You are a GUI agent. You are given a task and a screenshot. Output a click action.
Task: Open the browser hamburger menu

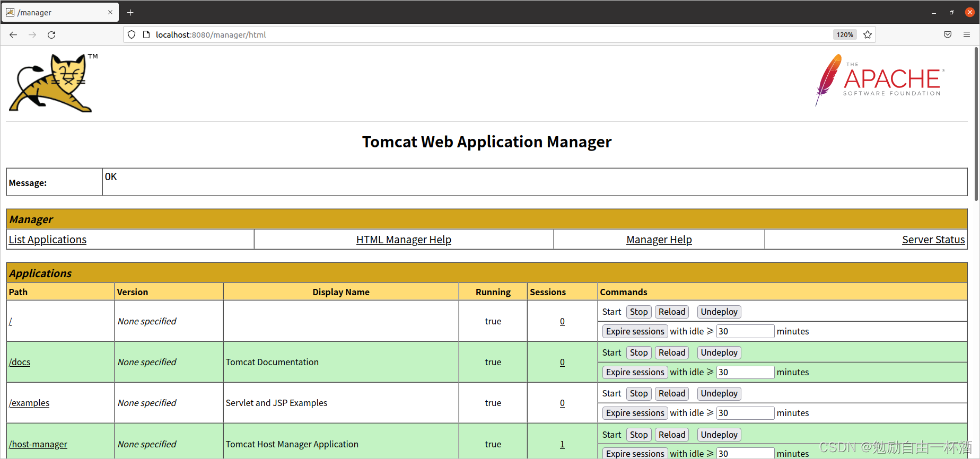click(967, 34)
